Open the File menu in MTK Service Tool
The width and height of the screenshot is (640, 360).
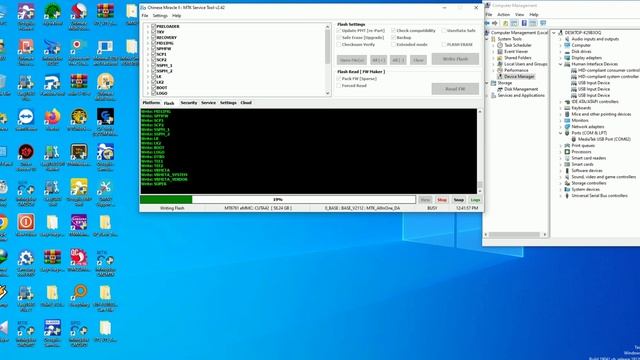145,16
